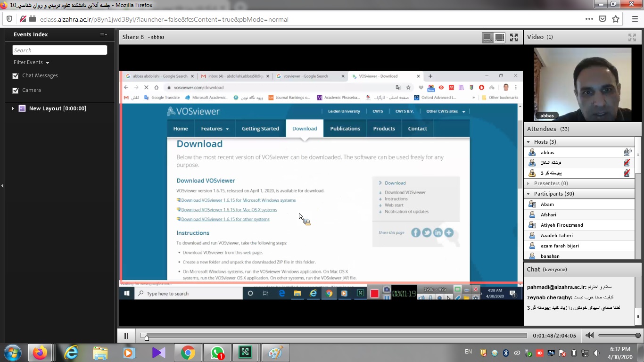Pause the recording playback
644x362 pixels.
click(x=126, y=336)
